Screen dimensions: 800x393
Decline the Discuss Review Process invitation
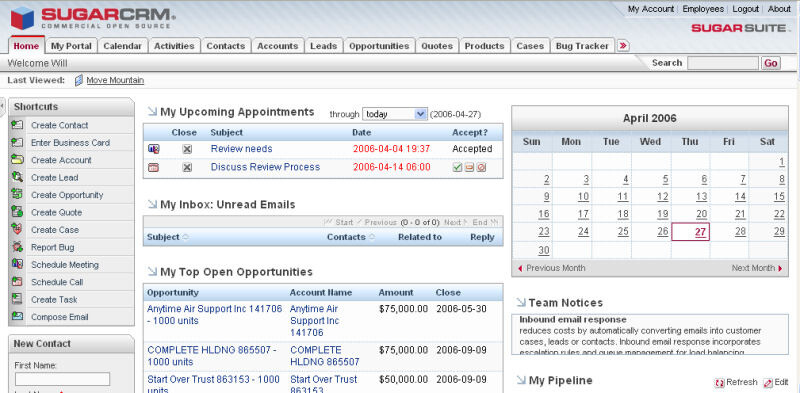point(481,167)
